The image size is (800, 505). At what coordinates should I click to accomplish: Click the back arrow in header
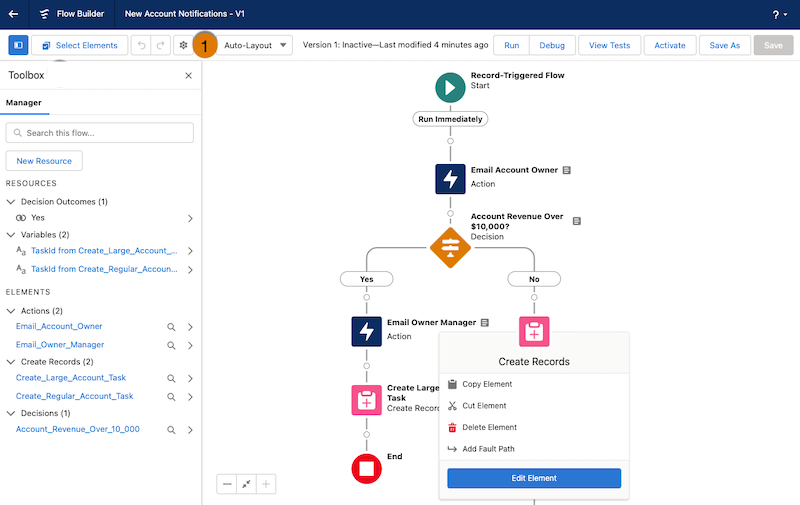click(x=14, y=14)
